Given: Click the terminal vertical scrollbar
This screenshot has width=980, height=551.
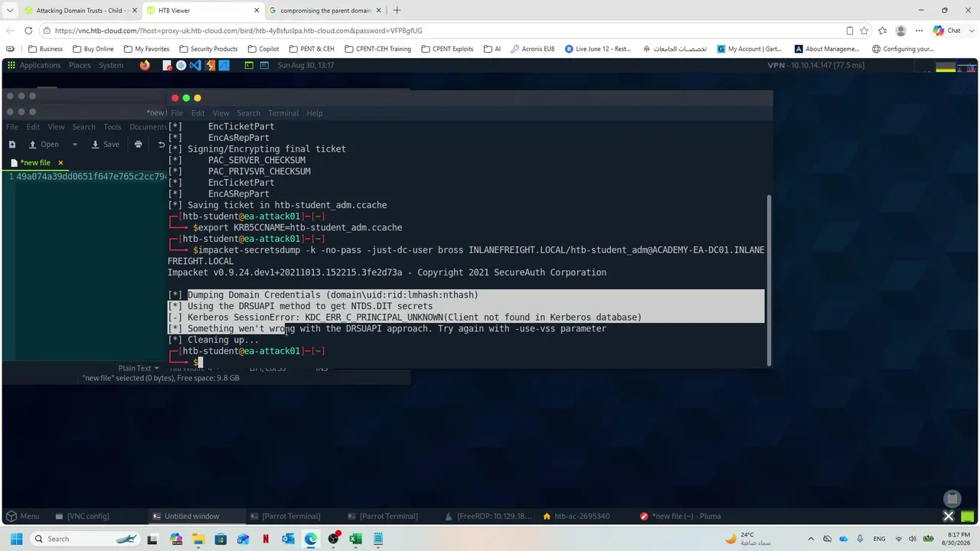Looking at the screenshot, I should point(769,279).
